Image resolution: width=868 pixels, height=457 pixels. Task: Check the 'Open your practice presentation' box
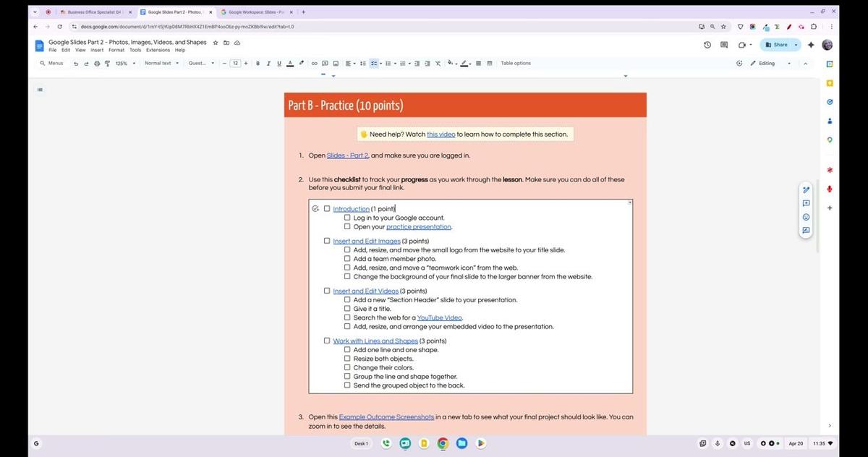[x=347, y=226]
